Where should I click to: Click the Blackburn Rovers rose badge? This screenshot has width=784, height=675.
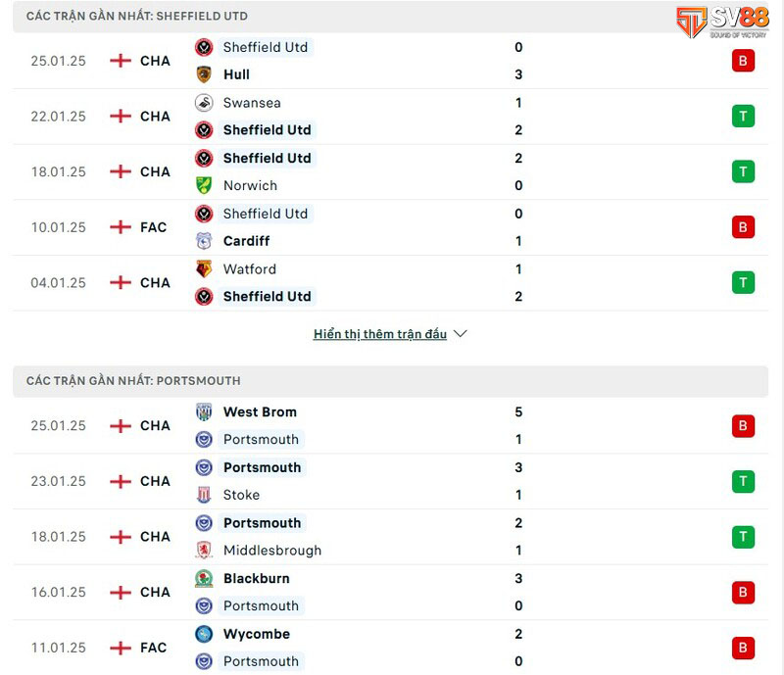click(x=205, y=579)
